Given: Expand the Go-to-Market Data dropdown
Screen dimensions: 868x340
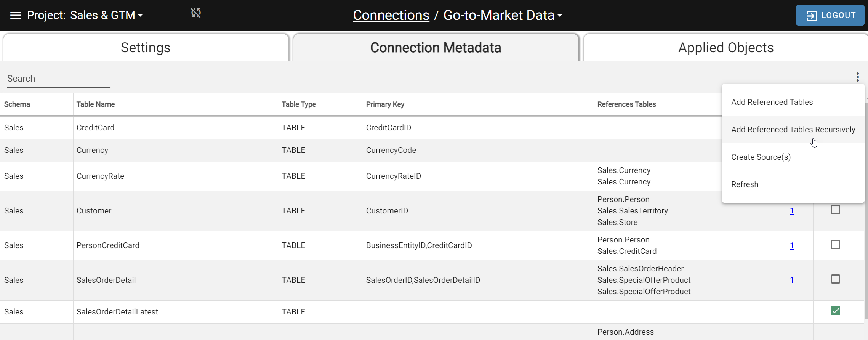Looking at the screenshot, I should 503,15.
